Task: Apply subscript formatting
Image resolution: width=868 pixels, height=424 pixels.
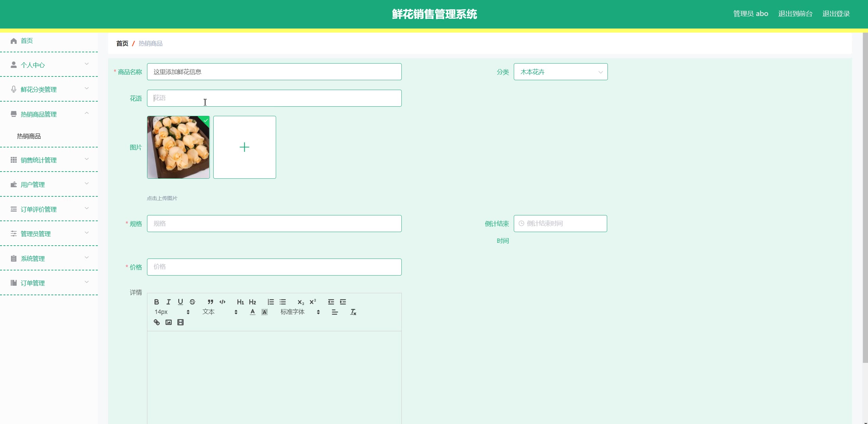Action: click(301, 302)
